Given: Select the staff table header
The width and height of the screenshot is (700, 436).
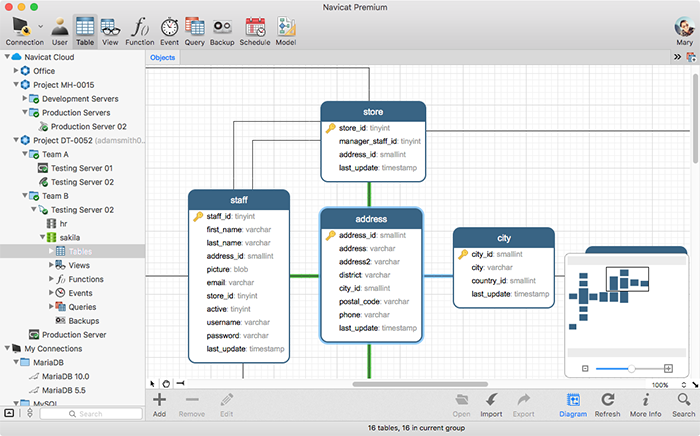Looking at the screenshot, I should tap(239, 200).
